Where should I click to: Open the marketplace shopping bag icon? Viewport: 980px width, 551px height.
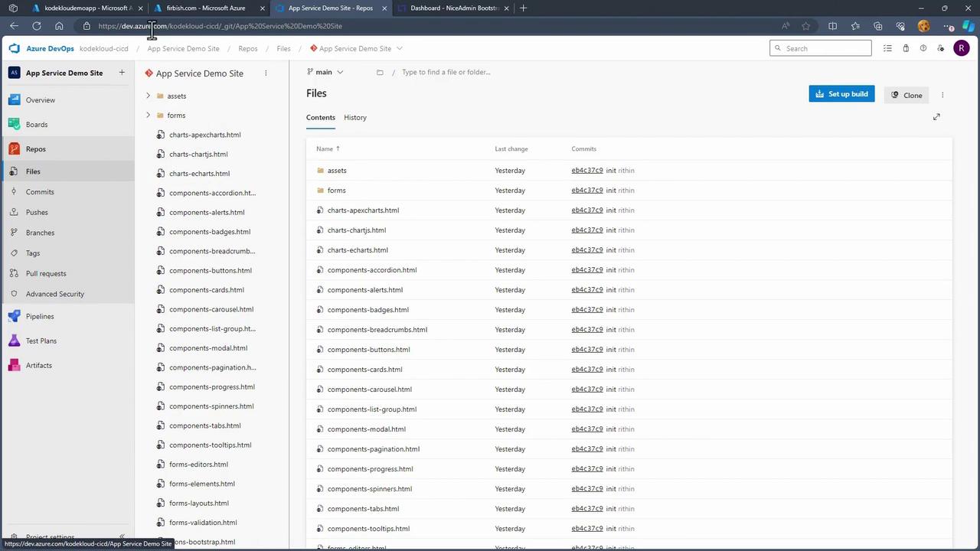(906, 48)
